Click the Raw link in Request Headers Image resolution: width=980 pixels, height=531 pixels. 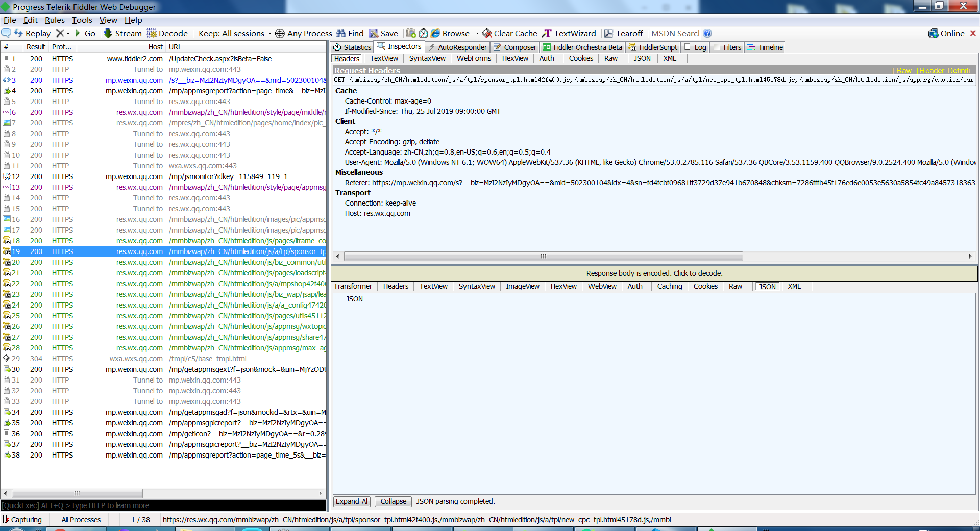pos(903,71)
